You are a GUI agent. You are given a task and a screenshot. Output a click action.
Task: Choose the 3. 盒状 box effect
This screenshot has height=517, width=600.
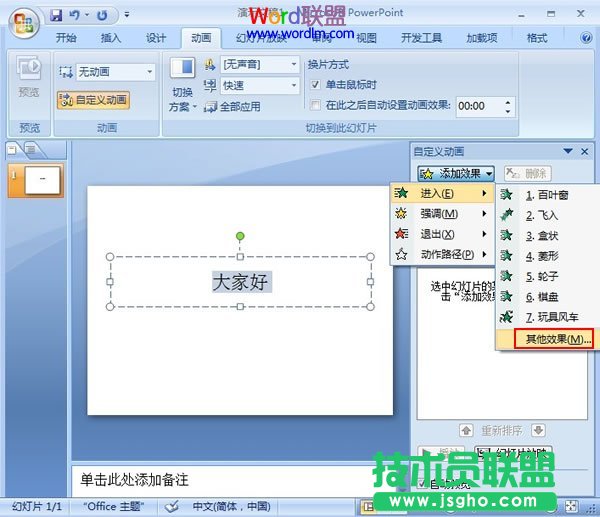[547, 236]
